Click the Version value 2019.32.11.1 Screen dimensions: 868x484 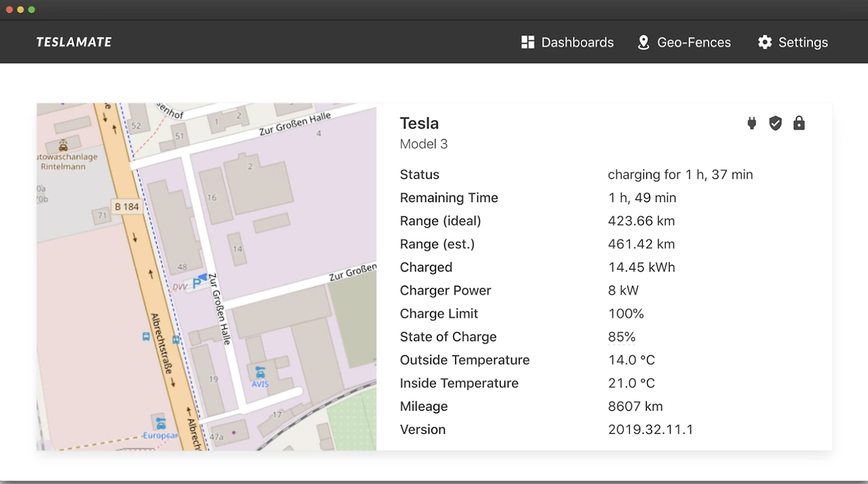pyautogui.click(x=651, y=430)
